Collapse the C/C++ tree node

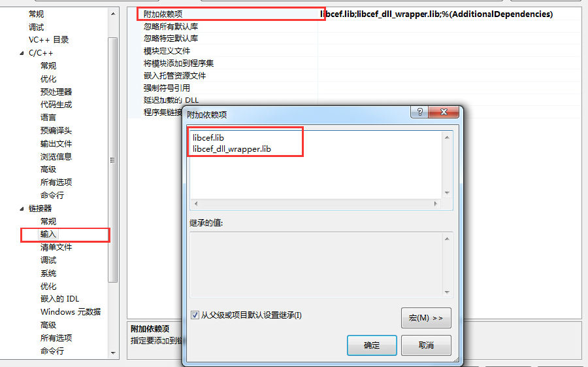pos(22,54)
